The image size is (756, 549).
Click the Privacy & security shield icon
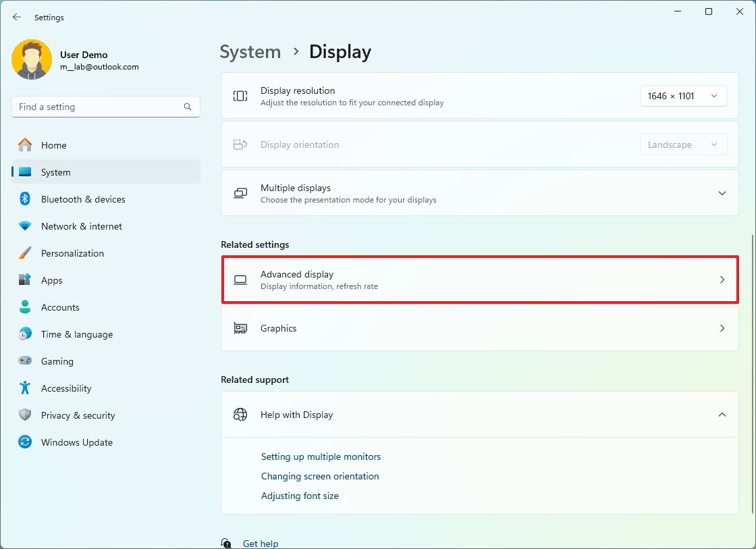pyautogui.click(x=25, y=415)
